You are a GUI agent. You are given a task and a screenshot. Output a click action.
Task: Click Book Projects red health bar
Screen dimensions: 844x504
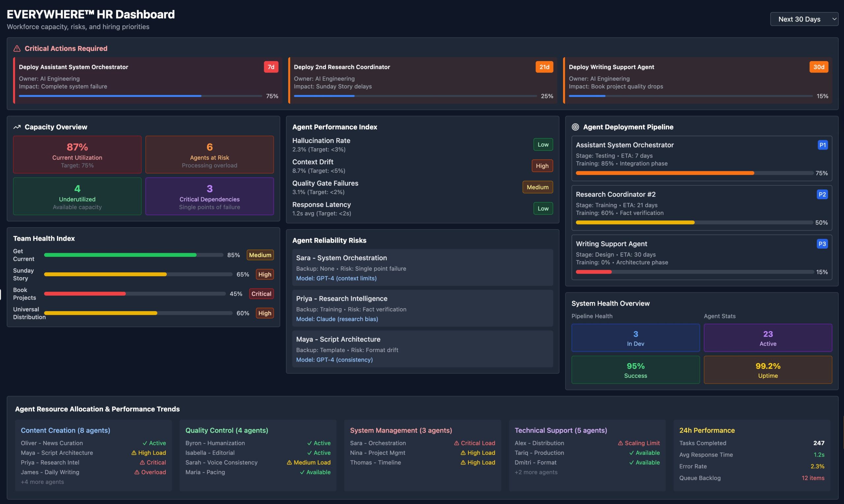(85, 294)
